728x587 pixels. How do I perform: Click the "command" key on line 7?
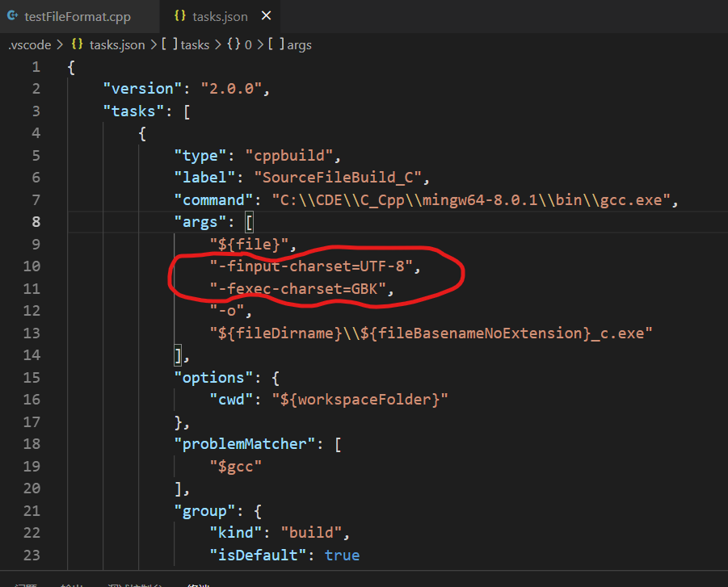click(x=213, y=200)
